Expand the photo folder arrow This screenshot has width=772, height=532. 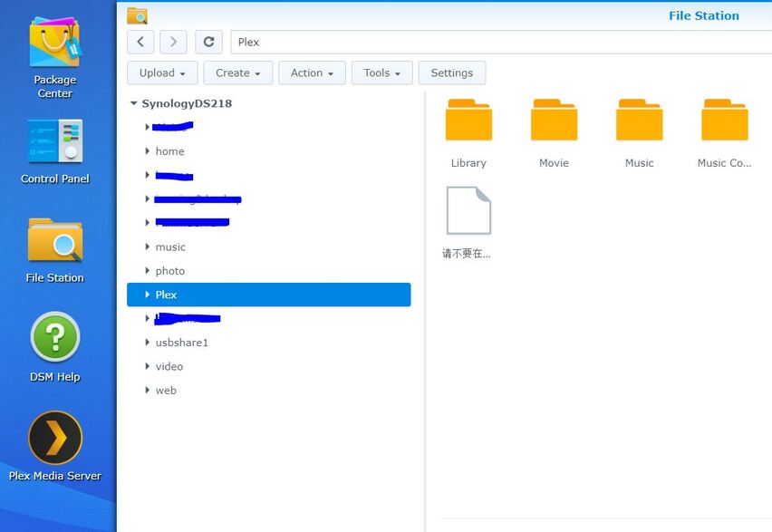tap(147, 270)
